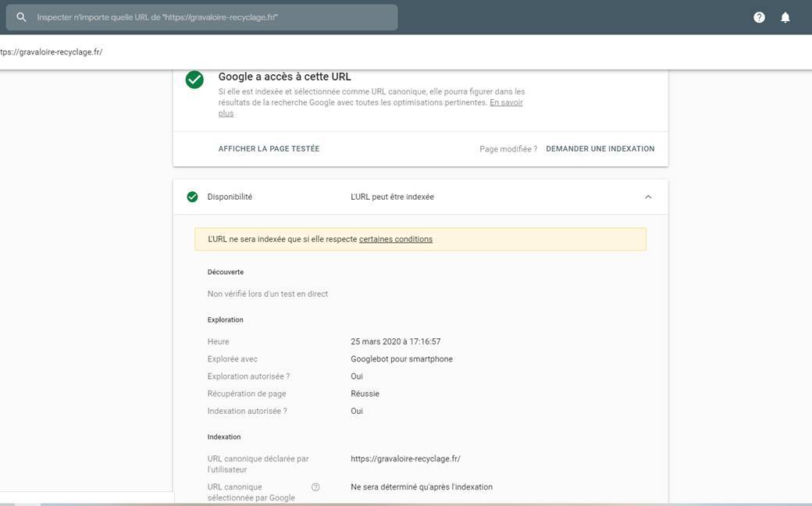Image resolution: width=812 pixels, height=506 pixels.
Task: Open the notifications bell icon
Action: coord(785,17)
